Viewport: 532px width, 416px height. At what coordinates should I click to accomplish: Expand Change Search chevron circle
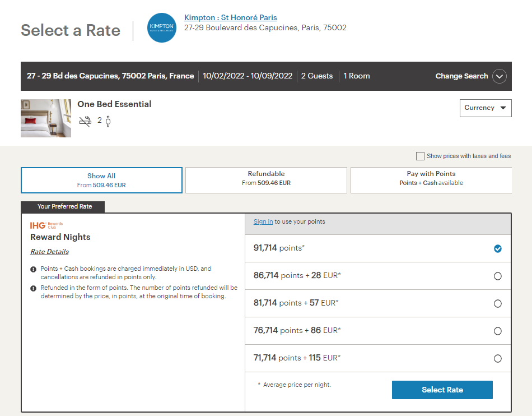[x=499, y=76]
